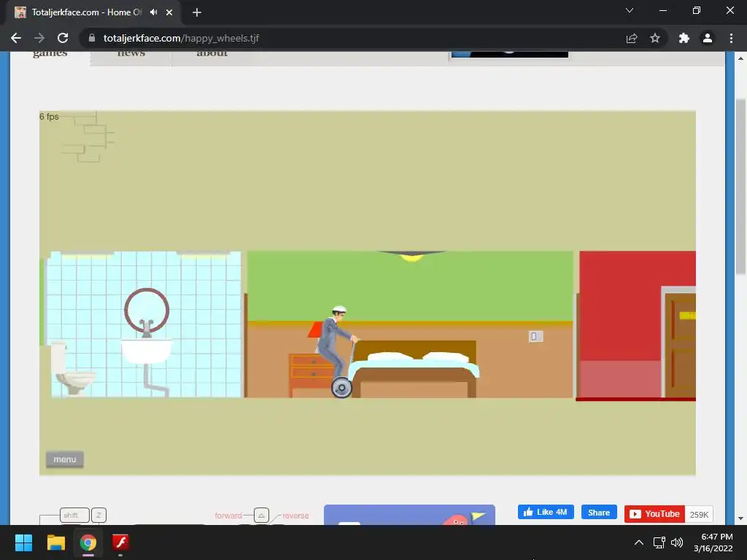Click the forward control label

click(228, 516)
